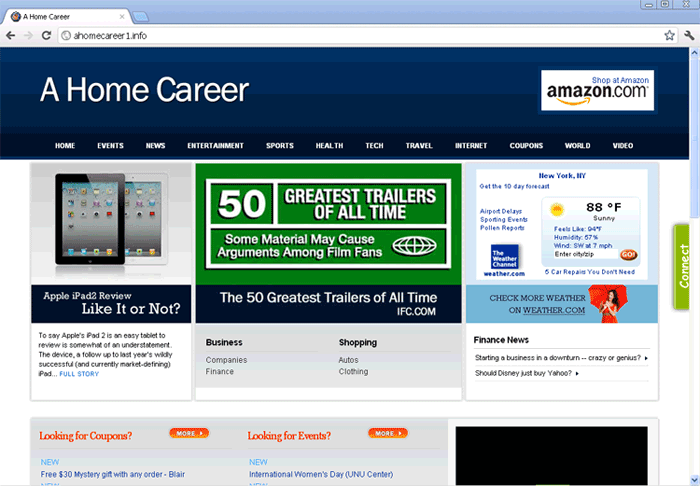Click the Amazon.com logo ad

597,90
